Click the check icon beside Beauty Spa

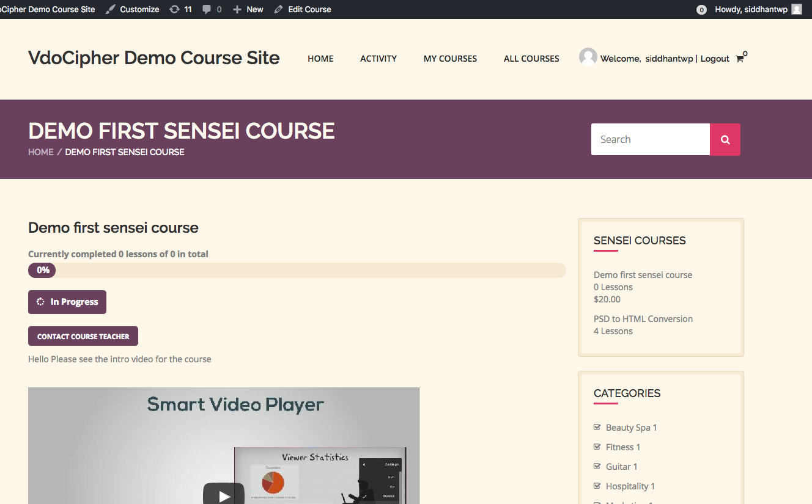click(x=597, y=427)
